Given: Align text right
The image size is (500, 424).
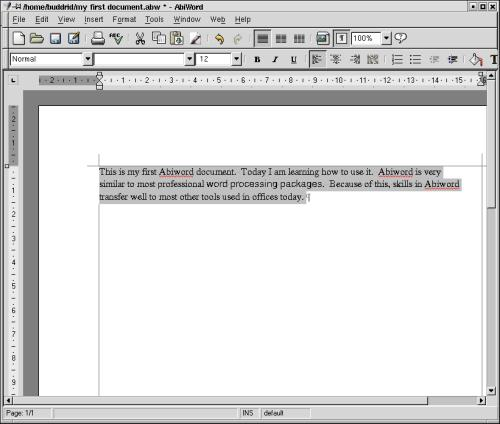Looking at the screenshot, I should (354, 59).
